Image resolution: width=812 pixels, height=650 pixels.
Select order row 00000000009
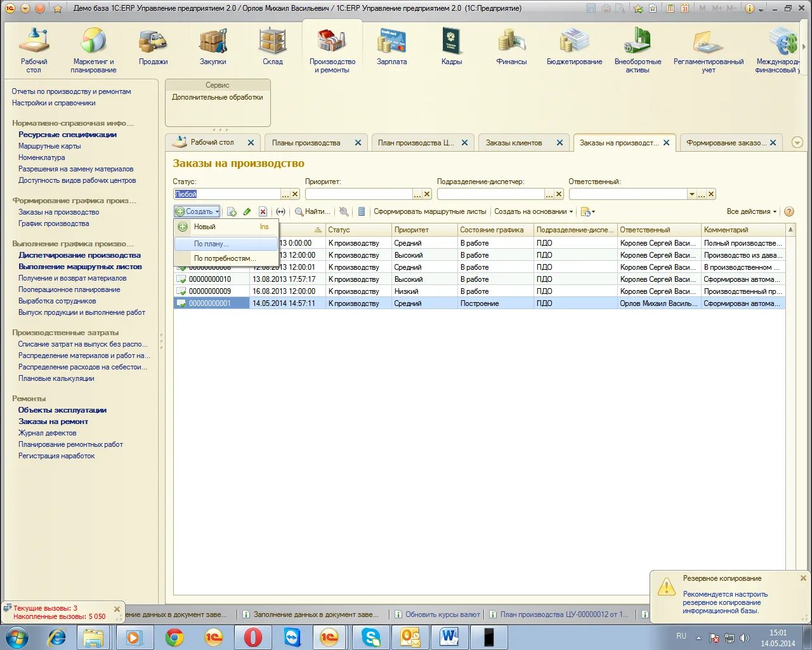tap(479, 291)
